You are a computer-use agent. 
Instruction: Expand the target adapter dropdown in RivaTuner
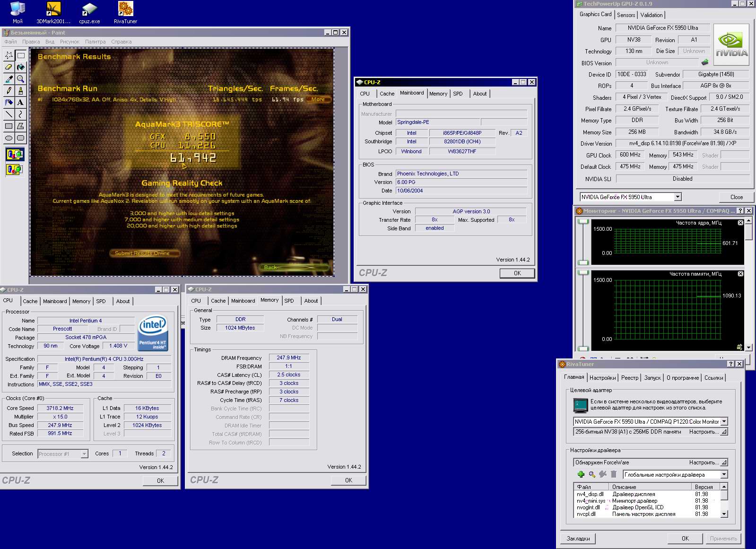724,421
